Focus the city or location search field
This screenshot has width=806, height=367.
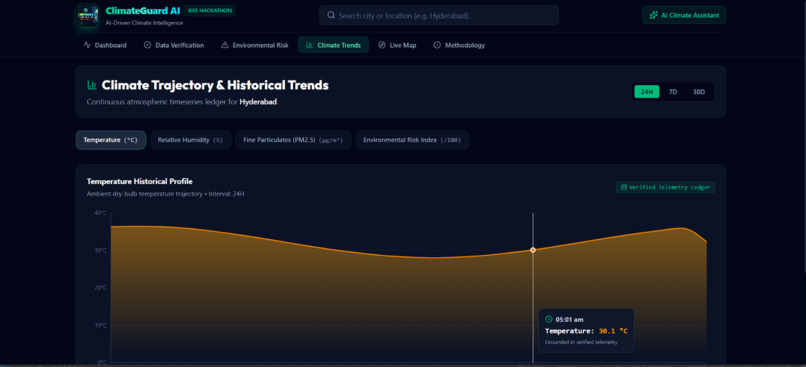click(439, 15)
